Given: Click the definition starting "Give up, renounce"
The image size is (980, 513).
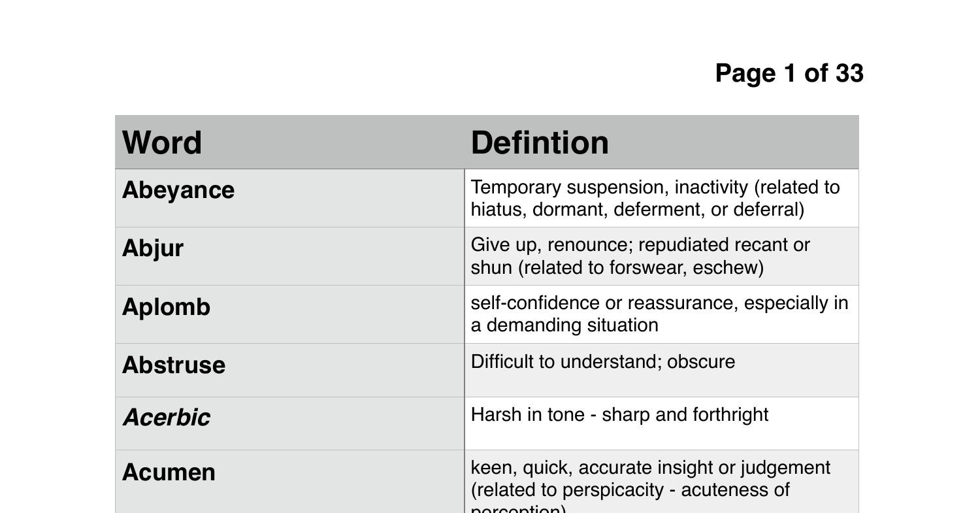Looking at the screenshot, I should [x=640, y=256].
